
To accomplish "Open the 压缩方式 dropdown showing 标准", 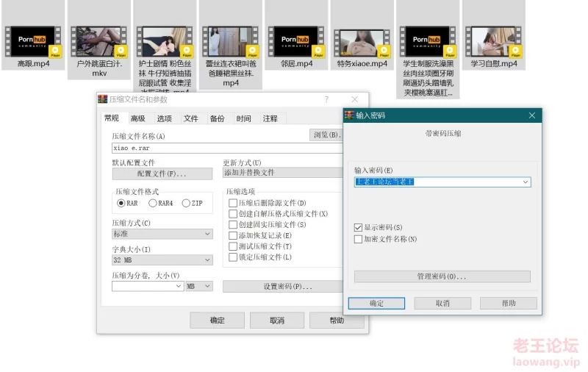I will (x=162, y=234).
